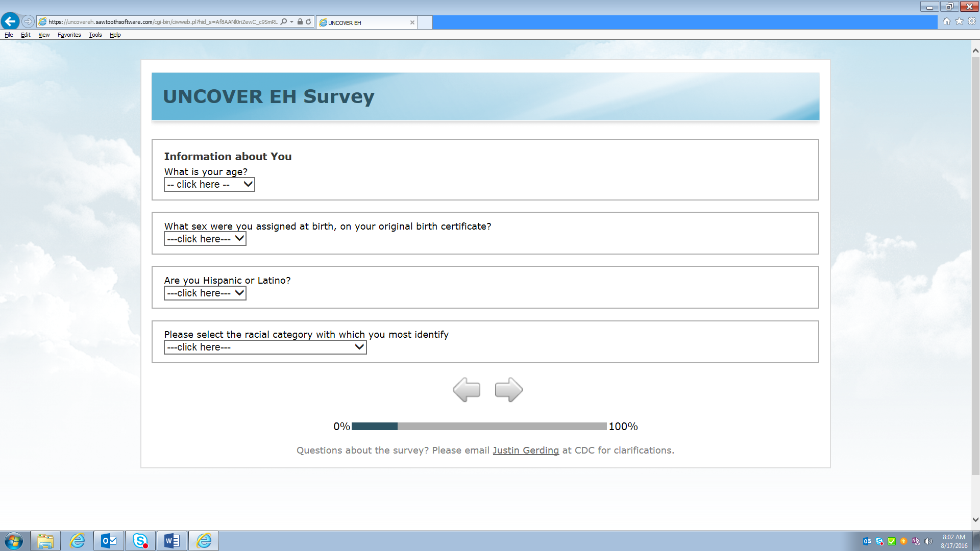Open the racial category dropdown
This screenshot has width=980, height=551.
click(265, 347)
